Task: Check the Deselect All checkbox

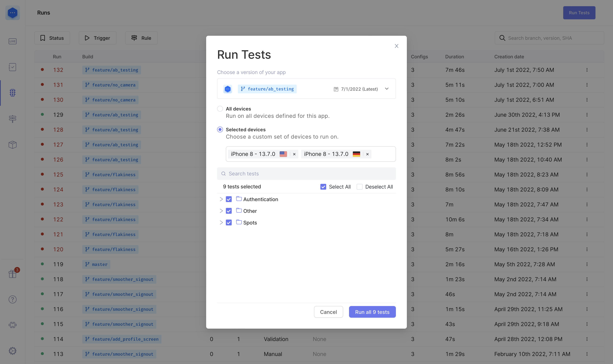Action: coord(360,187)
